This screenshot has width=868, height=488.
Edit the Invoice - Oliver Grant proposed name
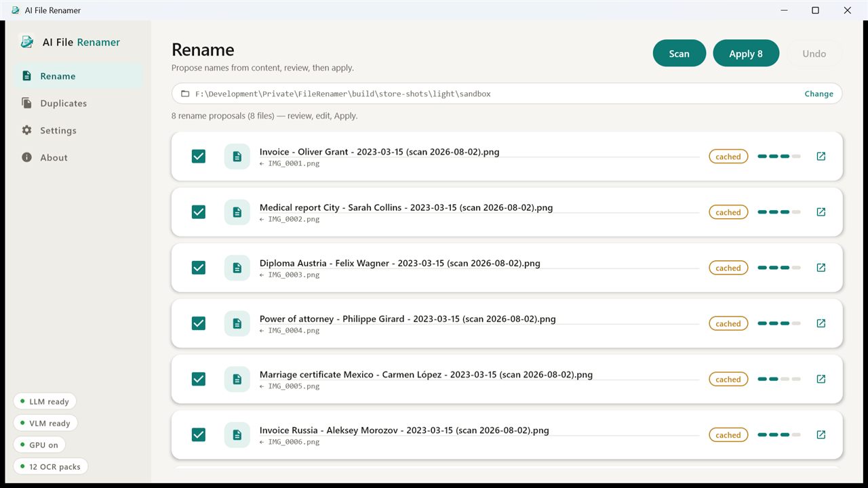[x=479, y=152]
